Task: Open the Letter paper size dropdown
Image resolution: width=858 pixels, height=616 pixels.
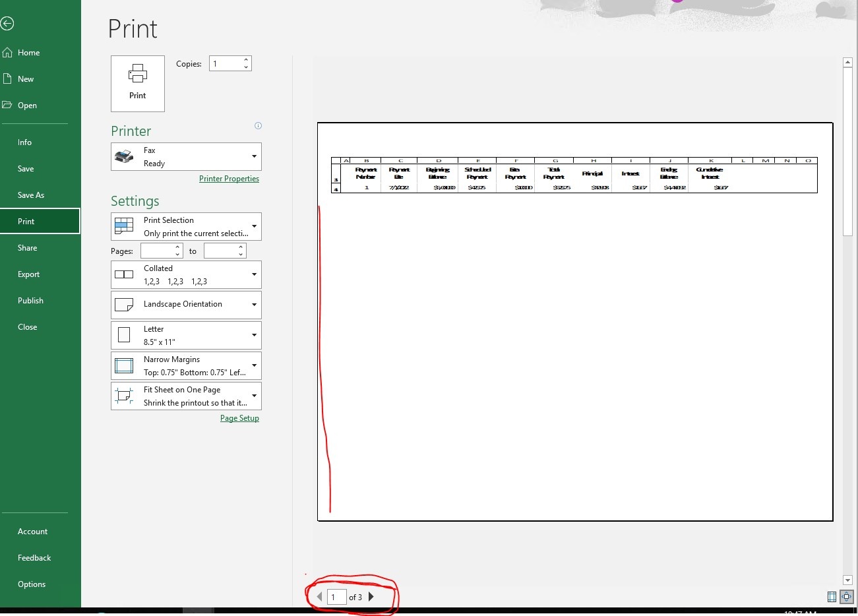Action: pos(186,335)
